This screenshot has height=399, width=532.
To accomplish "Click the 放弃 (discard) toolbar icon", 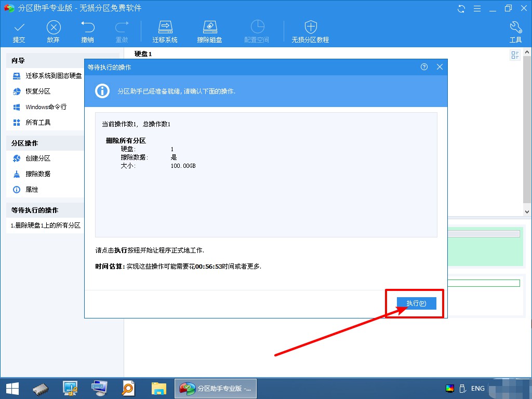I will pos(54,32).
